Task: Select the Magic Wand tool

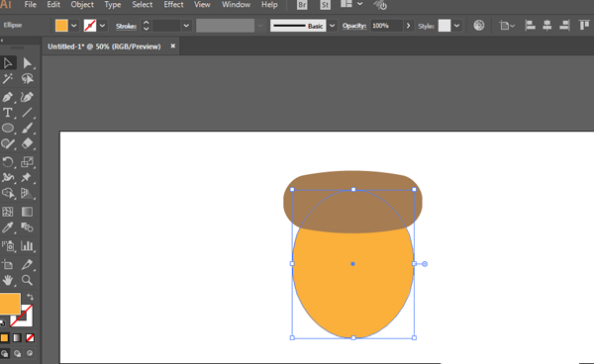Action: coord(8,79)
